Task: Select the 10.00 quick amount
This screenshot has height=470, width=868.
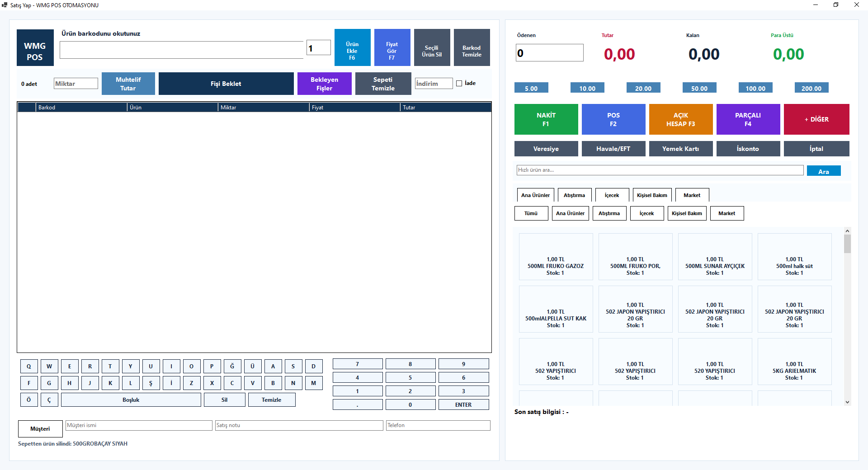Action: click(587, 88)
